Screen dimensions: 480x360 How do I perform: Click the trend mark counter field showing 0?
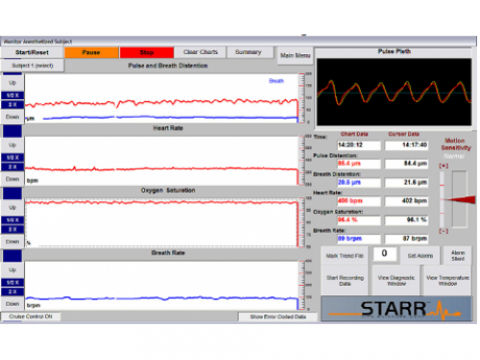[384, 254]
